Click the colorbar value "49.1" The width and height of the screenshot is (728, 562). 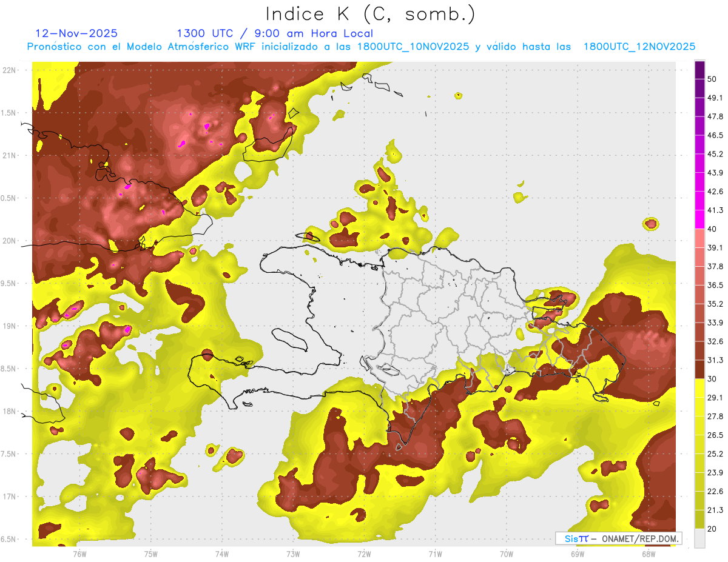(715, 98)
